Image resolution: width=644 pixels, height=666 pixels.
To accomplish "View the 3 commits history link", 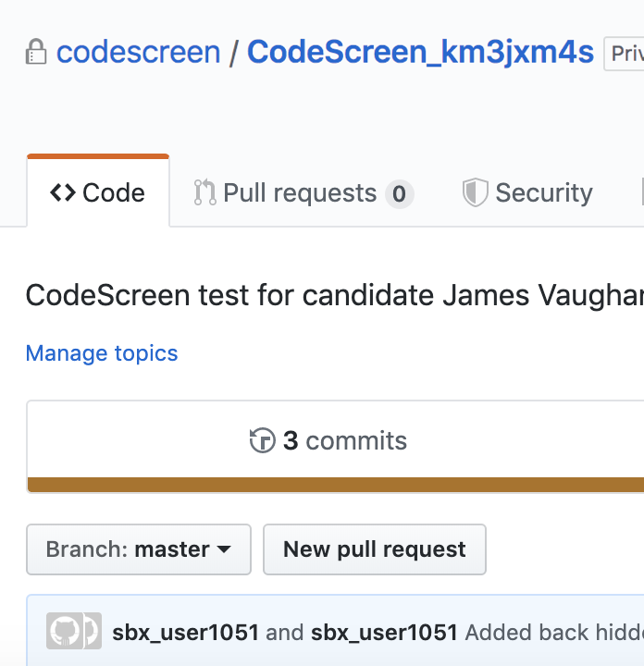I will click(344, 440).
